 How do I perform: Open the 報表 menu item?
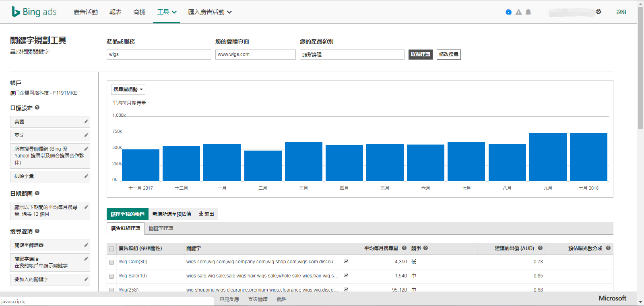[116, 12]
